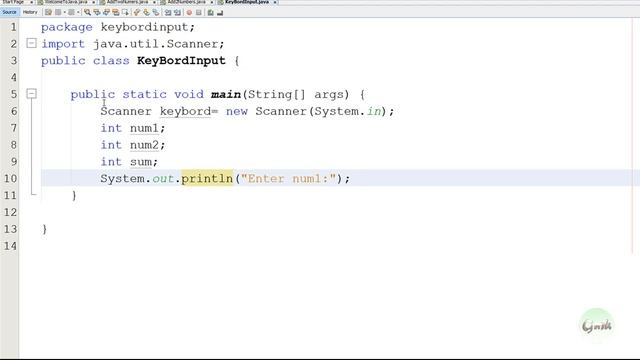Viewport: 640px width, 360px height.
Task: Click Find Previous Occurrence icon
Action: pos(97,12)
